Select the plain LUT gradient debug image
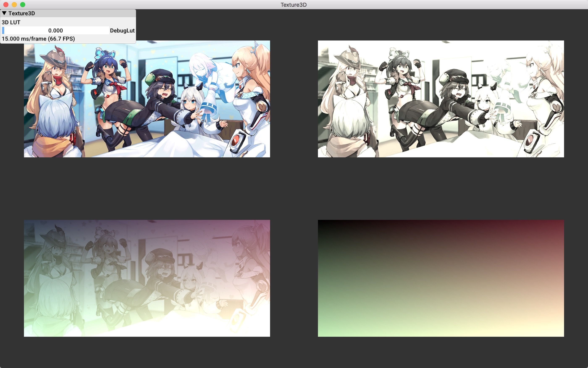The width and height of the screenshot is (588, 368). [441, 278]
